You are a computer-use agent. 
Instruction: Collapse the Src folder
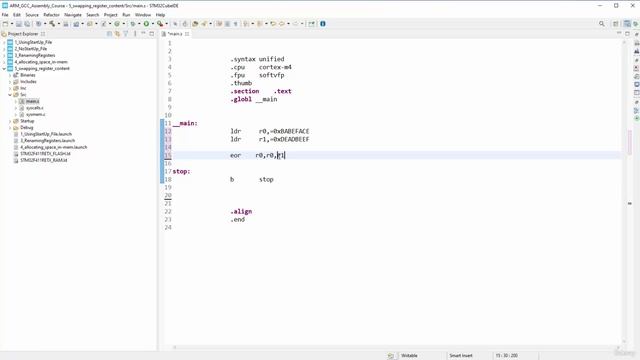coord(10,95)
